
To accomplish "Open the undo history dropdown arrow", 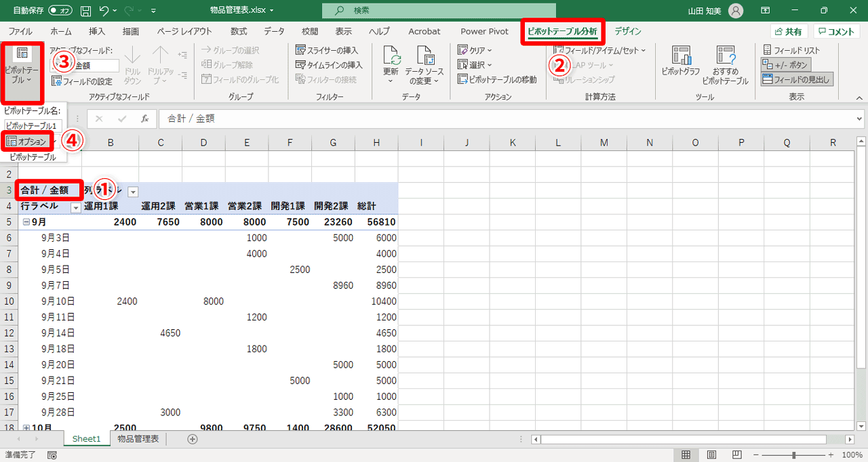I will 116,11.
